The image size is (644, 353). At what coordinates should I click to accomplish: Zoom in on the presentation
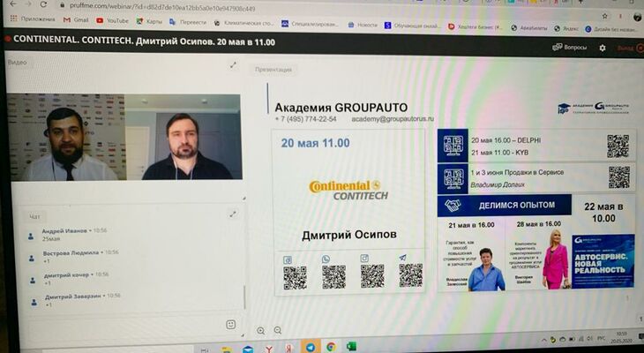coord(260,330)
